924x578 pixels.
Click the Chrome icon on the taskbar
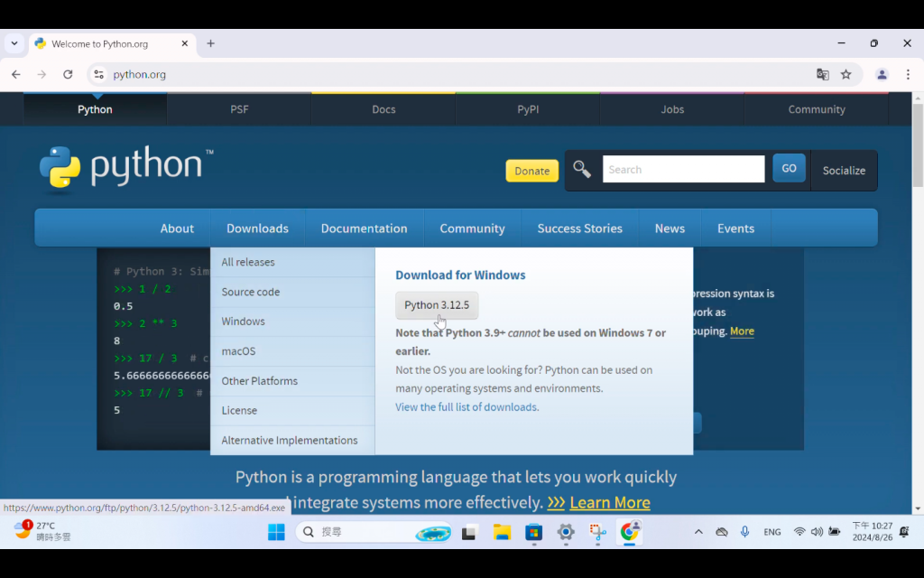pyautogui.click(x=629, y=532)
